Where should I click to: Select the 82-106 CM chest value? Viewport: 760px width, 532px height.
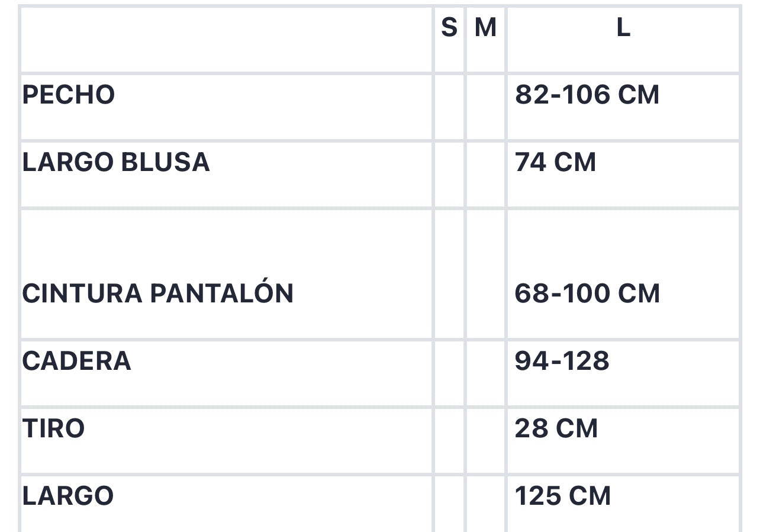click(587, 95)
